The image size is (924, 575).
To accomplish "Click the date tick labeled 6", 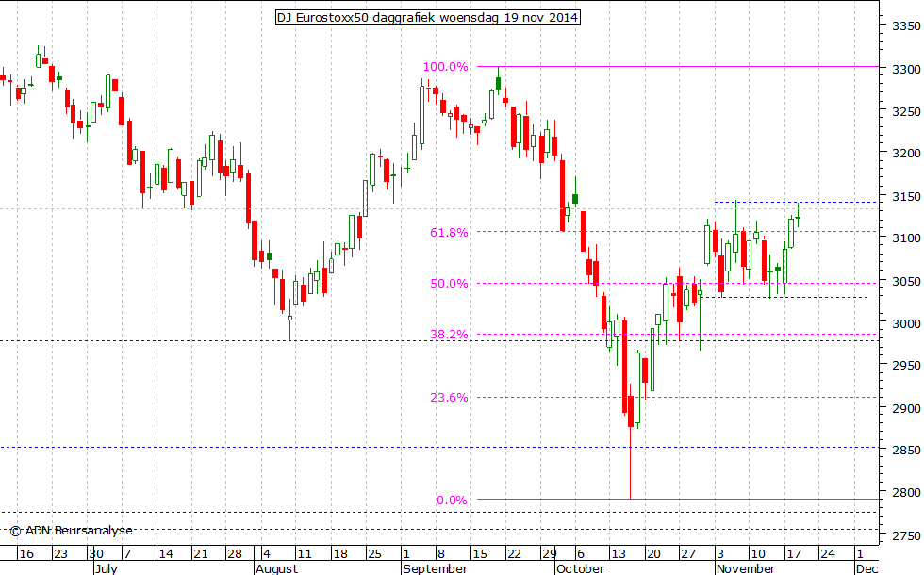I will 581,554.
